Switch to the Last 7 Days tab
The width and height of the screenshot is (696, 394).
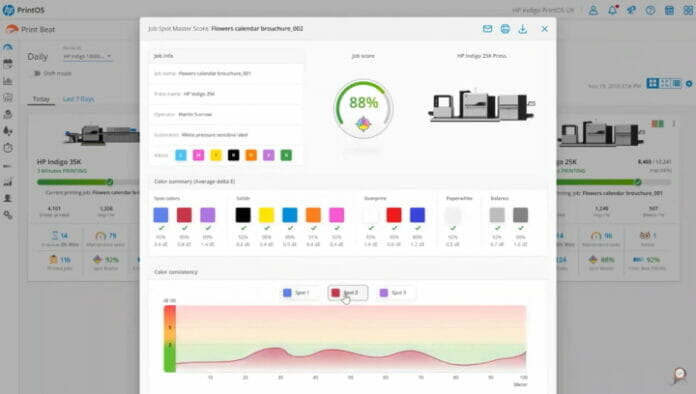[x=78, y=99]
